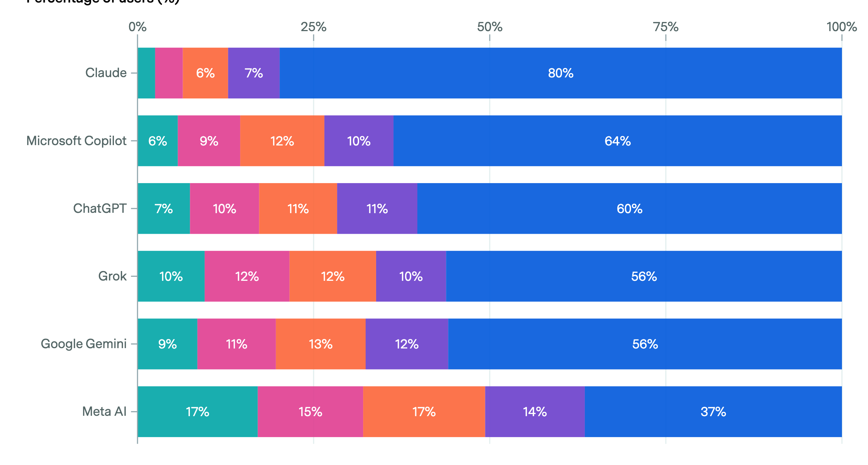Click the Microsoft Copilot axis label
The width and height of the screenshot is (868, 465).
point(76,141)
